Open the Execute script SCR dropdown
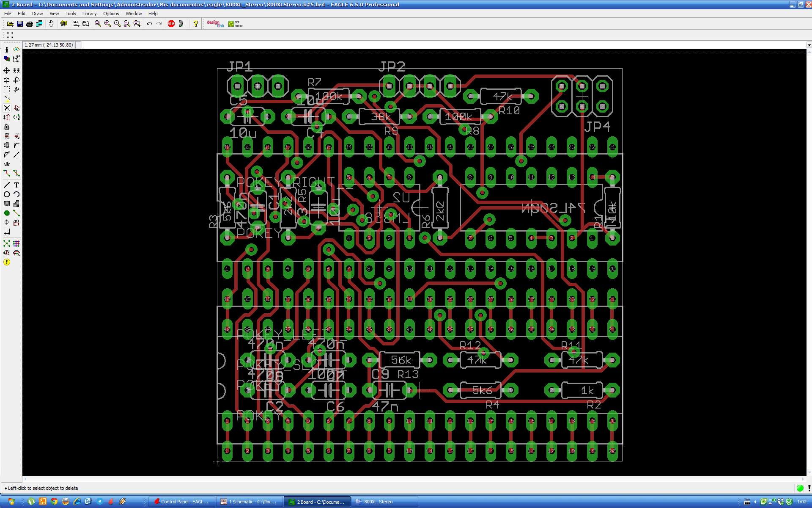The height and width of the screenshot is (508, 812). 76,24
